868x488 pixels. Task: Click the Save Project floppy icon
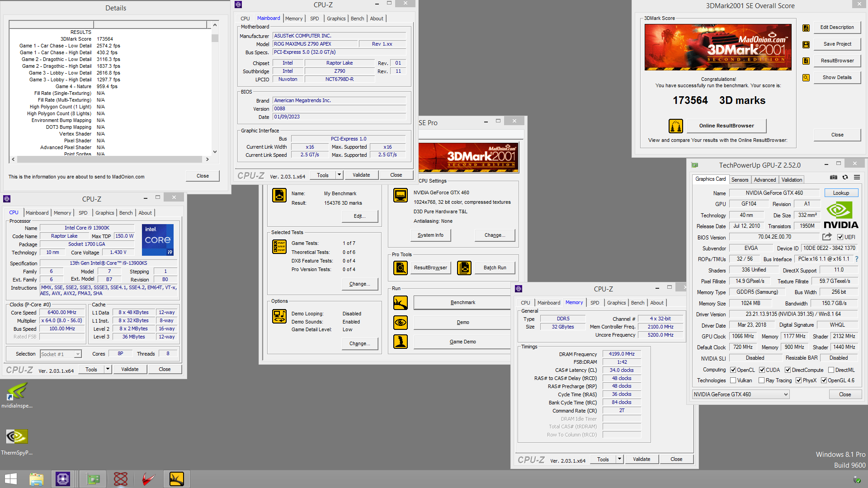pos(806,45)
